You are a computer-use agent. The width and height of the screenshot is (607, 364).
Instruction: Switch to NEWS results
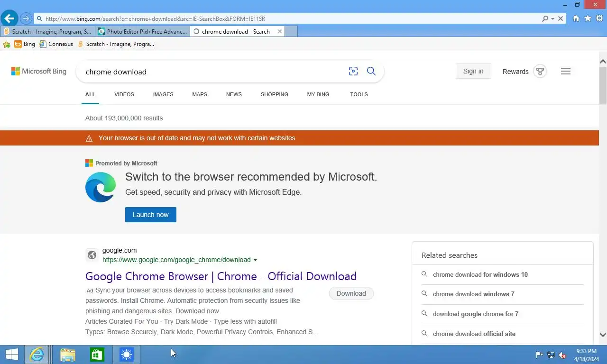(234, 94)
